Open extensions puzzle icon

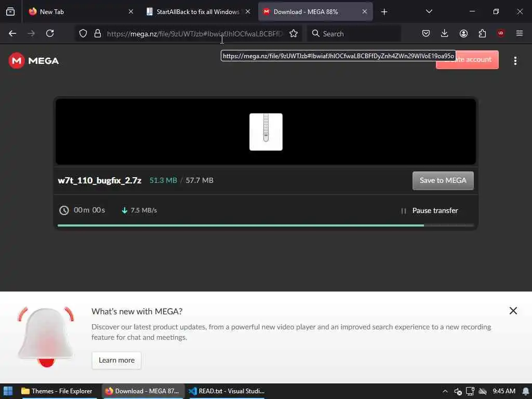(482, 33)
